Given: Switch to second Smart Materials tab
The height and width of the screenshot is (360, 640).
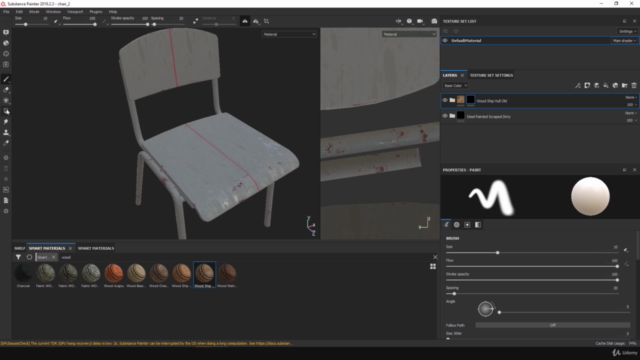Looking at the screenshot, I should tap(96, 248).
